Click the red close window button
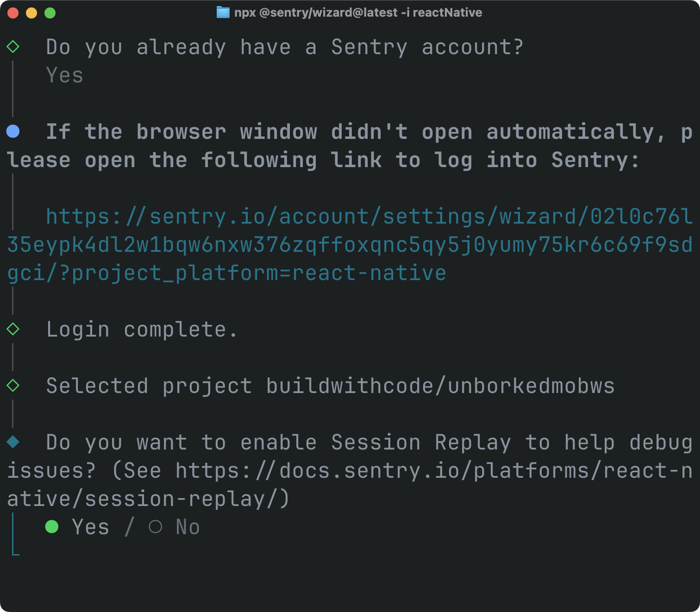700x612 pixels. pos(13,13)
